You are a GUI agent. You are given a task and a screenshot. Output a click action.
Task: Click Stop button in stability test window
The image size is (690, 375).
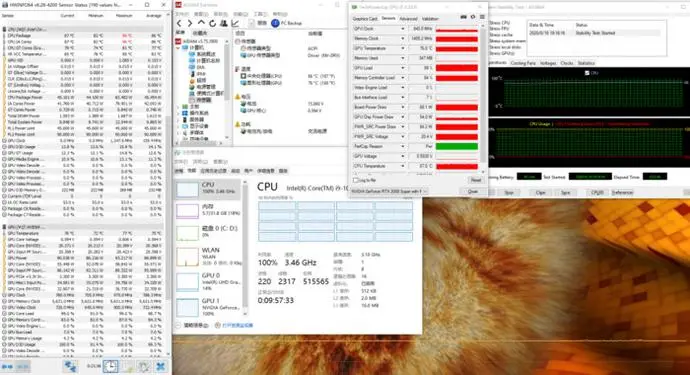point(509,193)
